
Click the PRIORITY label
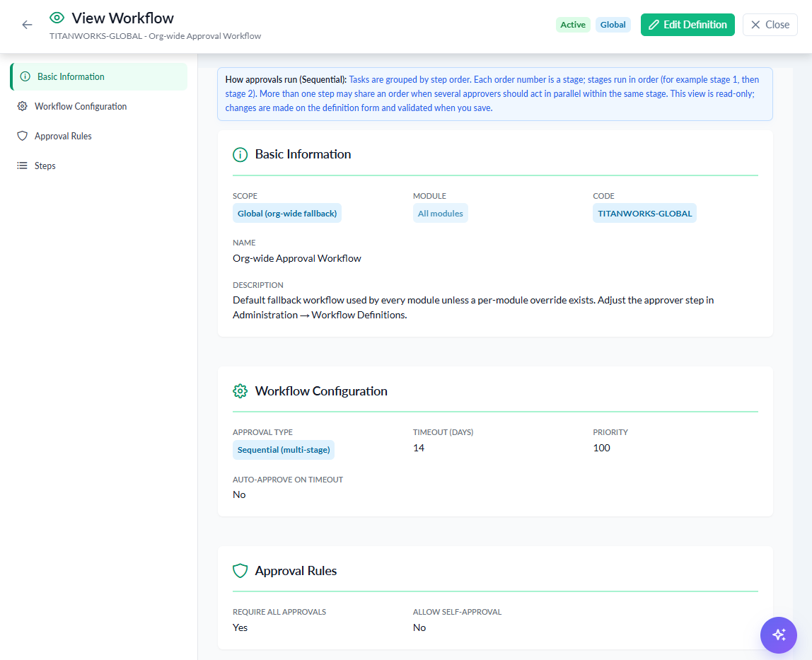tap(610, 432)
